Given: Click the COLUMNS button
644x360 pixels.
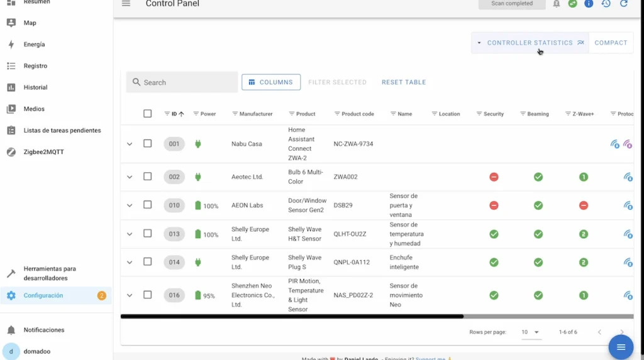Looking at the screenshot, I should [271, 82].
